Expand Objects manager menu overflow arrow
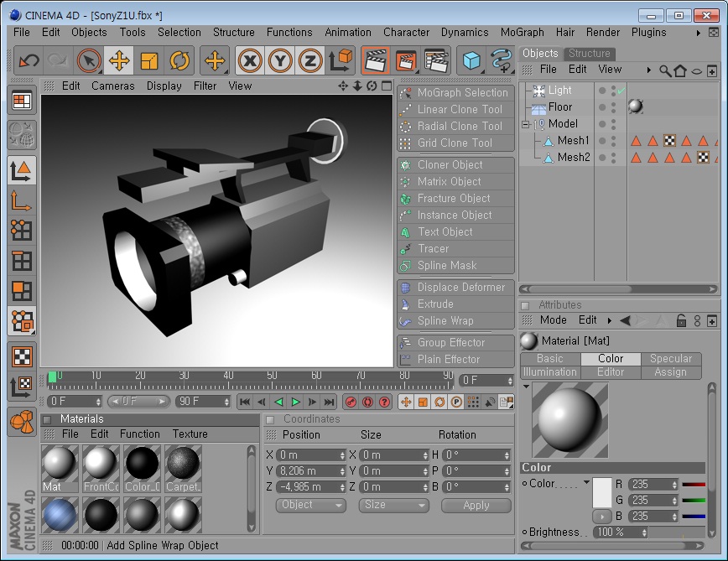This screenshot has height=561, width=728. 648,70
